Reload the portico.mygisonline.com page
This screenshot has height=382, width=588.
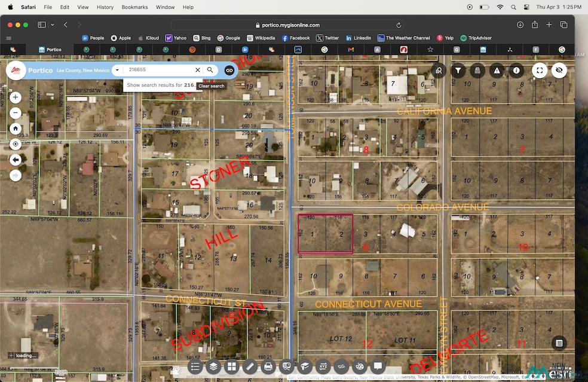399,25
